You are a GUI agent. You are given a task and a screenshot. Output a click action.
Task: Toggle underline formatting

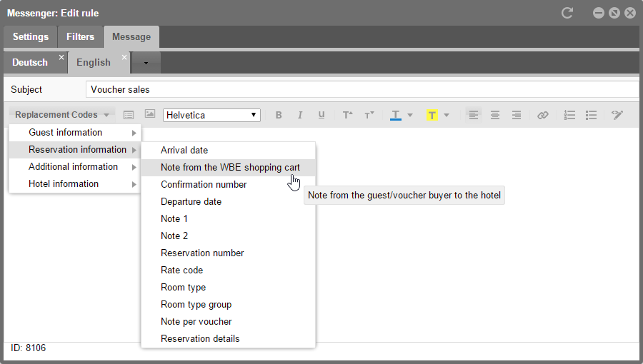[321, 115]
